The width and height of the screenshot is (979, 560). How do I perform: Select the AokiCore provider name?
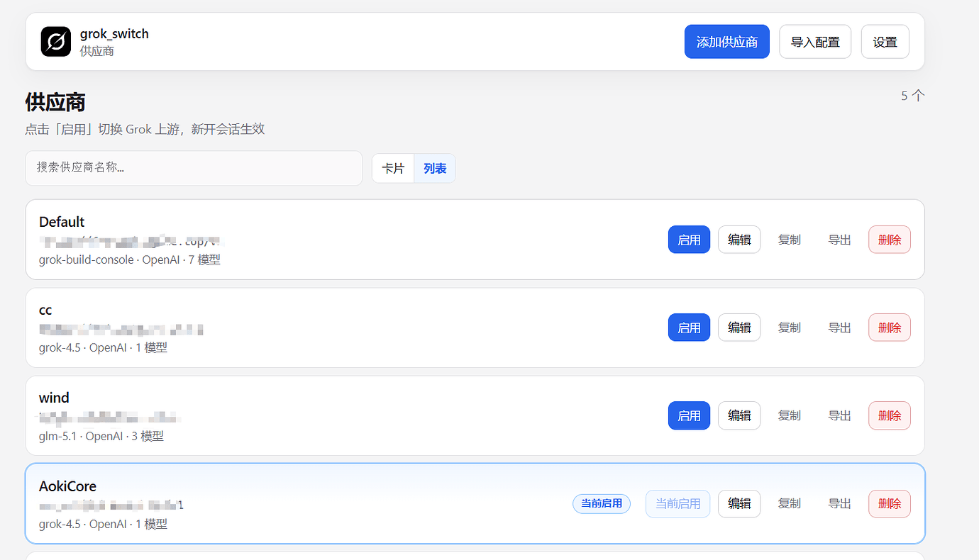pyautogui.click(x=67, y=486)
